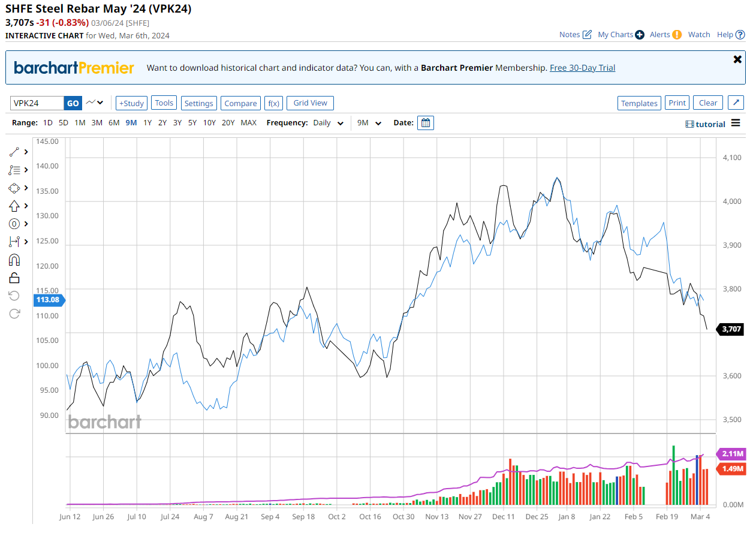
Task: Open the date picker calendar icon
Action: [426, 123]
